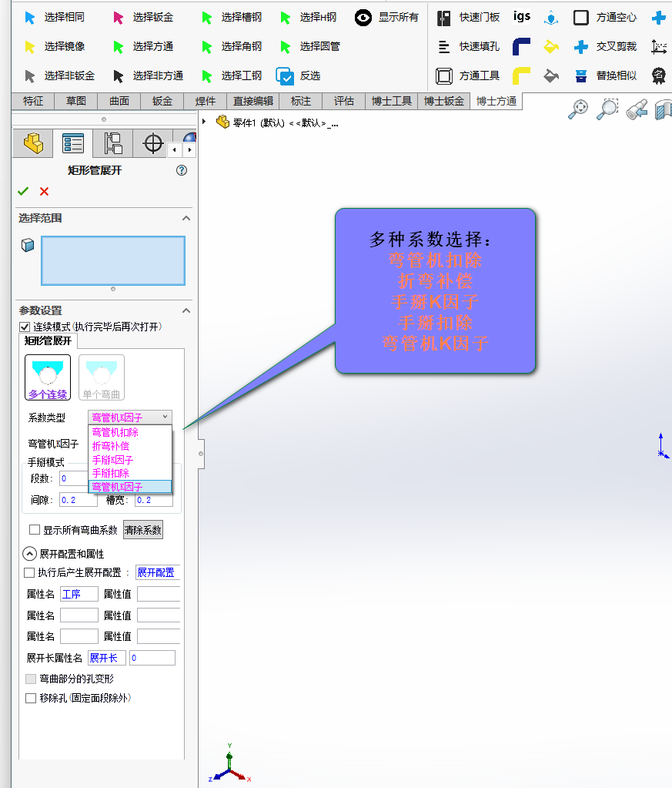This screenshot has width=672, height=788.
Task: Collapse the 选择范围 section
Action: click(x=186, y=219)
